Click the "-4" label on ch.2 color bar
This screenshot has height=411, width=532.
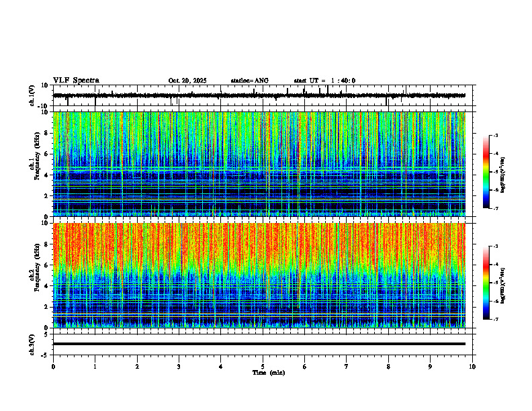point(495,265)
